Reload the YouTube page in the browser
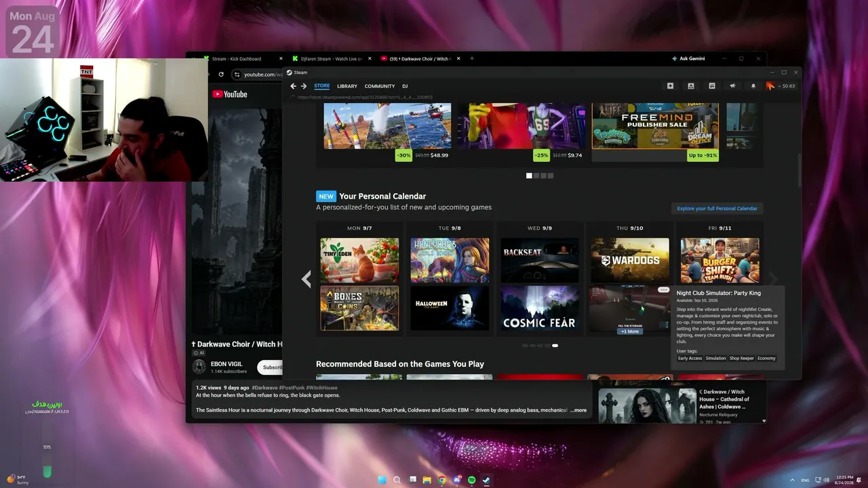Image resolution: width=868 pixels, height=488 pixels. pyautogui.click(x=221, y=75)
